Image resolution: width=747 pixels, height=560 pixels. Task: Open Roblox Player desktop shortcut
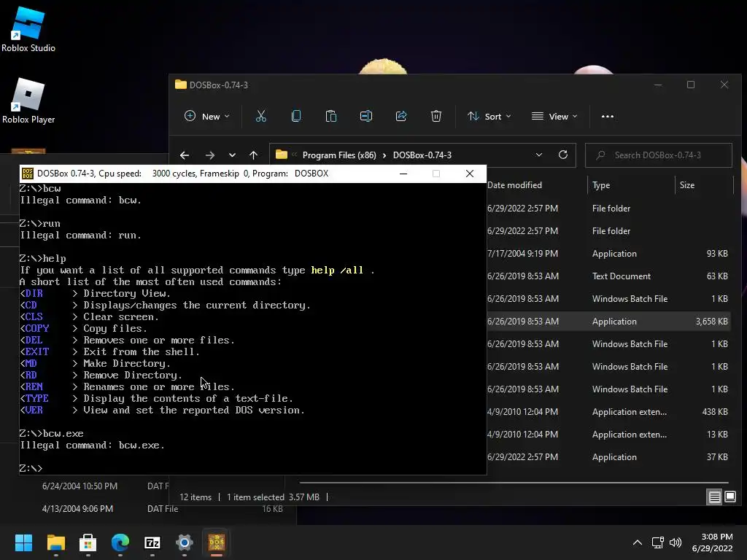coord(28,101)
